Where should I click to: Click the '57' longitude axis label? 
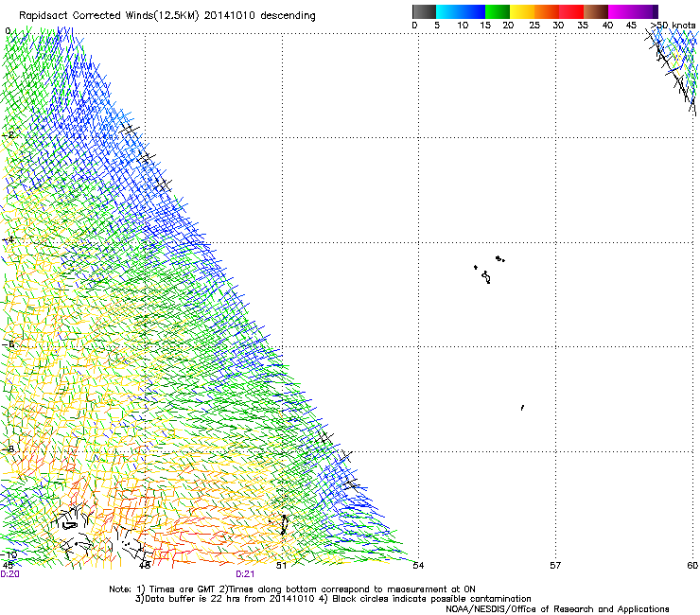[555, 566]
